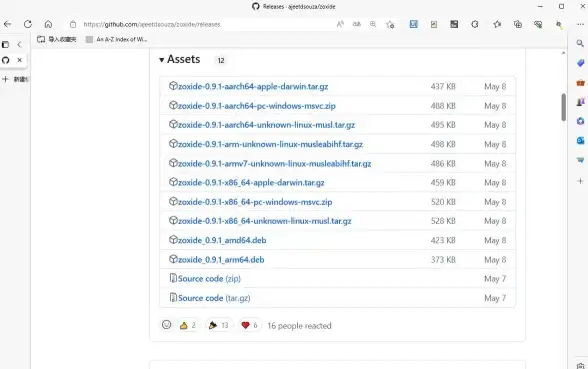Reload the page with the refresh icon

28,24
